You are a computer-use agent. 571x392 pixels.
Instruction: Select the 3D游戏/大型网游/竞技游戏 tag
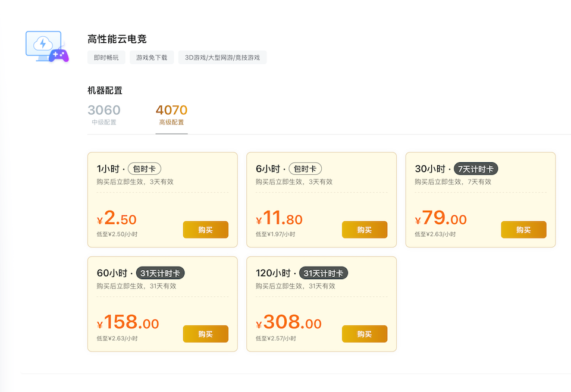coord(222,57)
